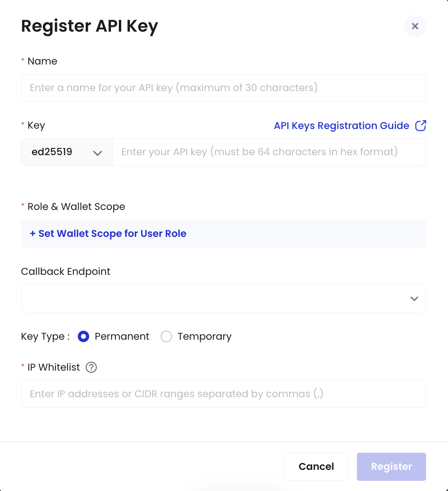
Task: Click the API key hex input field
Action: pyautogui.click(x=269, y=152)
